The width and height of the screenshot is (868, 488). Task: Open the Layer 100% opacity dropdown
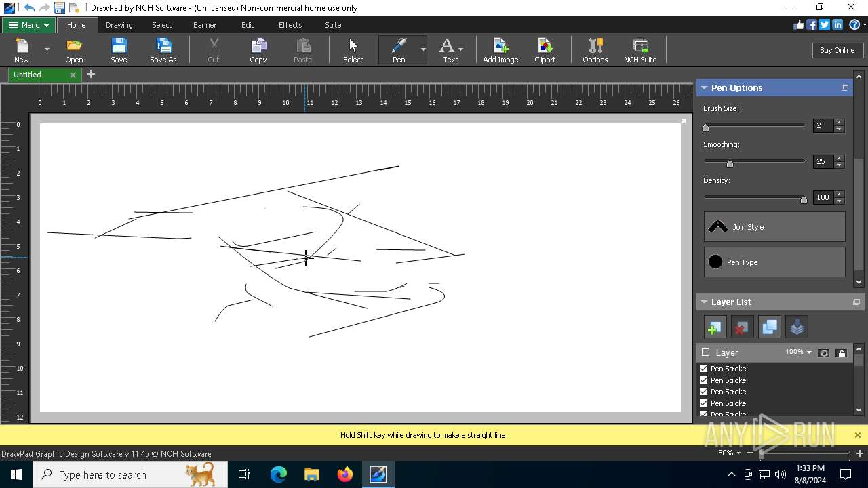809,352
